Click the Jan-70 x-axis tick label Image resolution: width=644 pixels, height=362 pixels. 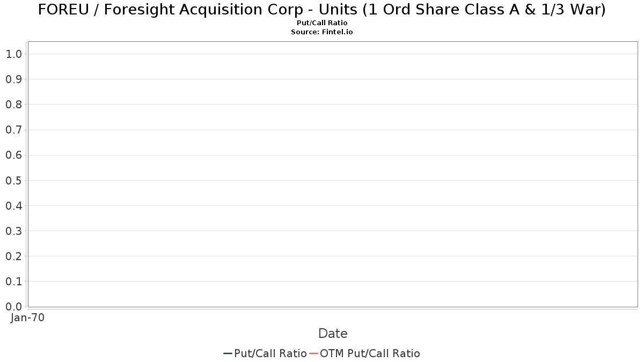27,317
